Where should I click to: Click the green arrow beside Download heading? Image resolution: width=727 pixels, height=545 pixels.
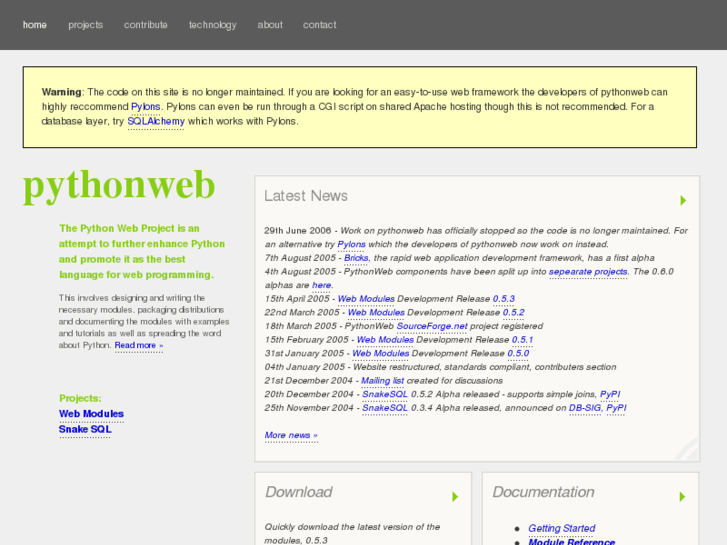coord(455,497)
